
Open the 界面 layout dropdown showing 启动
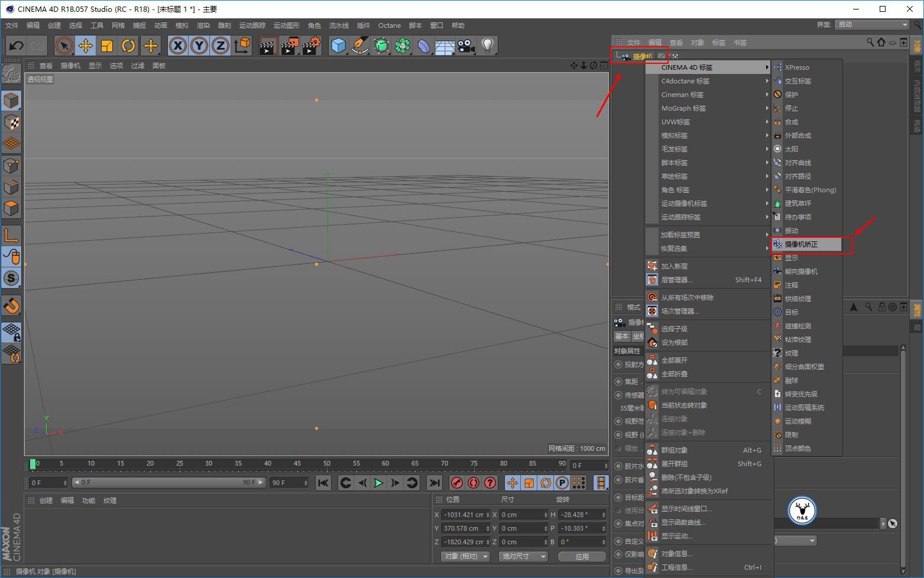pos(872,24)
